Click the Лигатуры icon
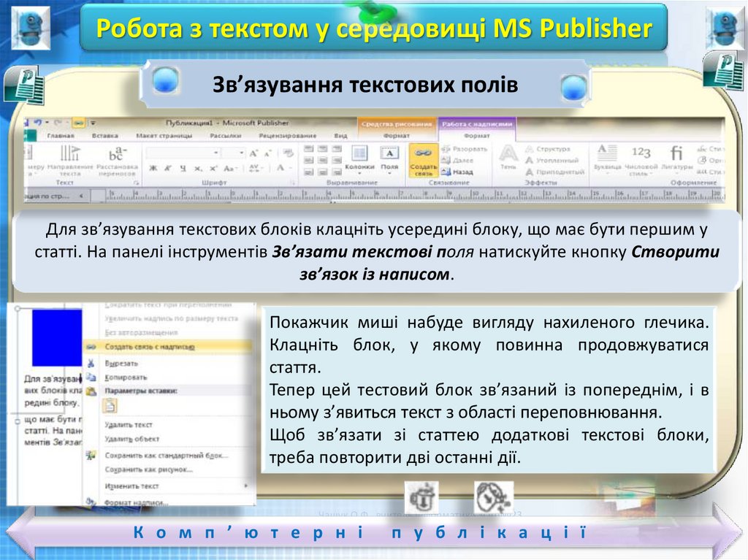This screenshot has height=560, width=748. (x=676, y=160)
